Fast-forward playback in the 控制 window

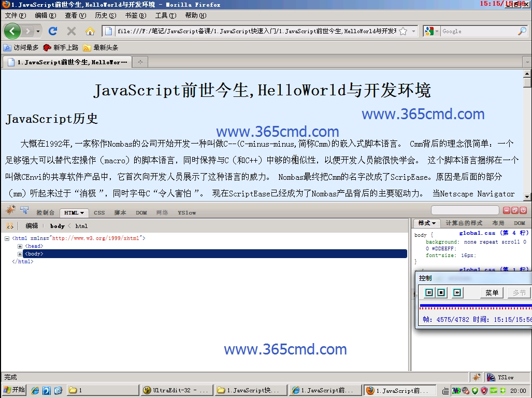pos(456,293)
